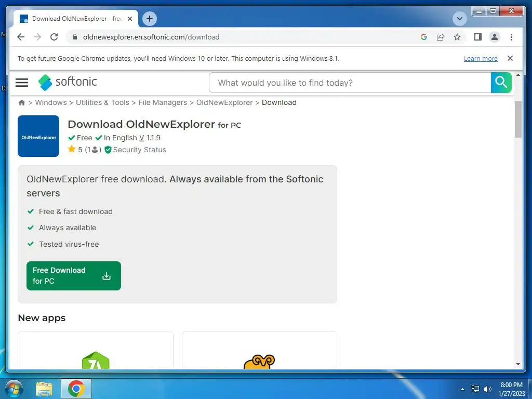Reload the current page
This screenshot has width=532, height=399.
54,37
